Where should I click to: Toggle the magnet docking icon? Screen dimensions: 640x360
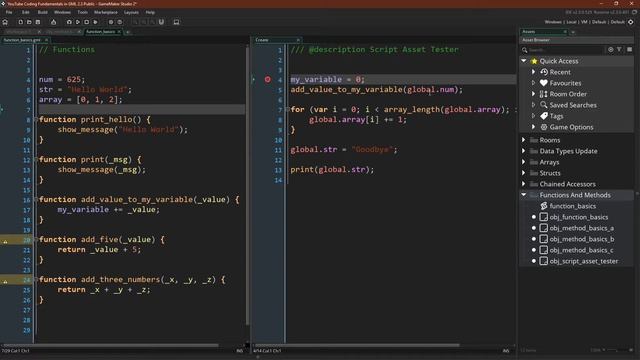point(161,22)
